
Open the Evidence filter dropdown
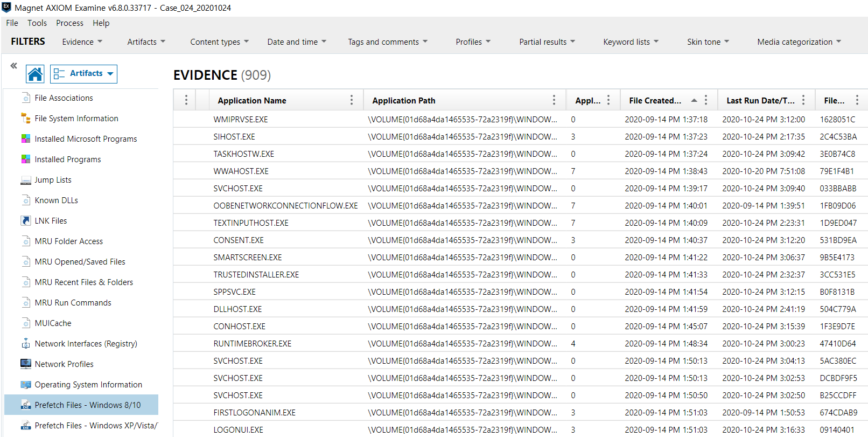[82, 41]
